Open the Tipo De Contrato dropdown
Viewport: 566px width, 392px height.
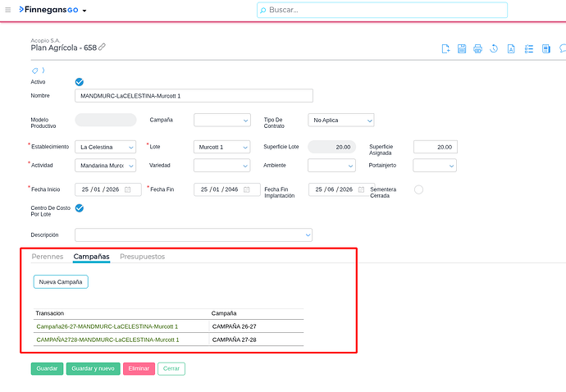340,121
